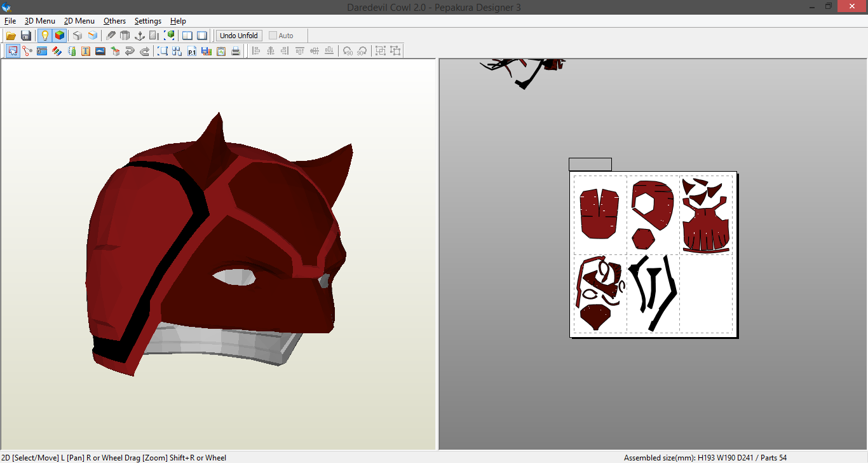Click the align left icon
The width and height of the screenshot is (868, 463).
[256, 51]
